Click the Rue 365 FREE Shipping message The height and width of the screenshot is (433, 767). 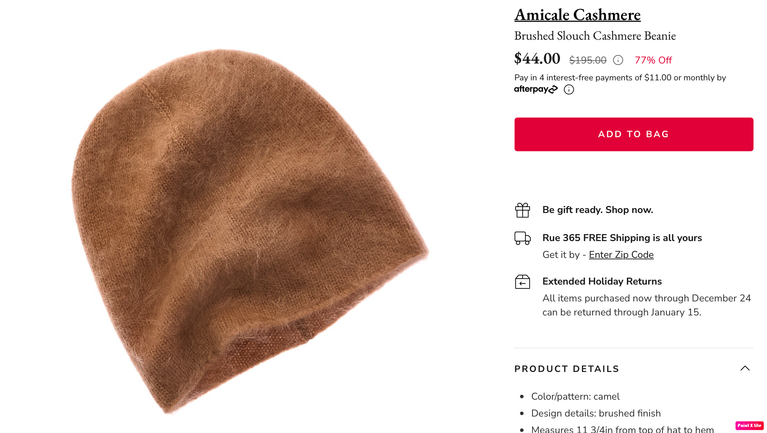(x=622, y=238)
